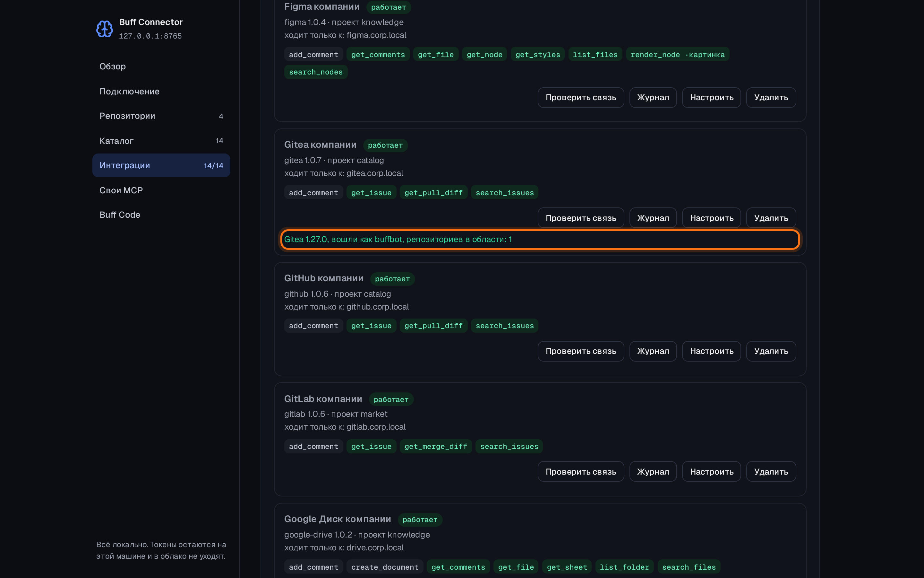
Task: Click get_pull_diff tag in the Gitea card
Action: (x=433, y=193)
